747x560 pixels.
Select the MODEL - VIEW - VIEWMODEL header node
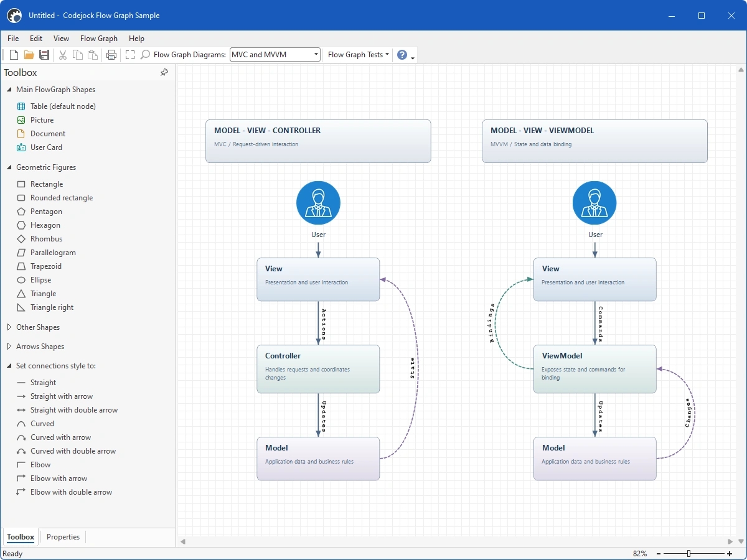point(594,141)
